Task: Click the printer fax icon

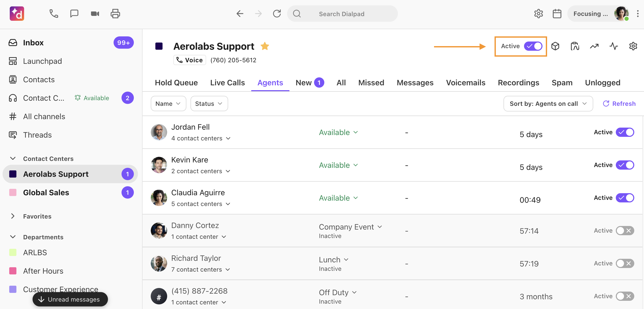Action: tap(115, 14)
